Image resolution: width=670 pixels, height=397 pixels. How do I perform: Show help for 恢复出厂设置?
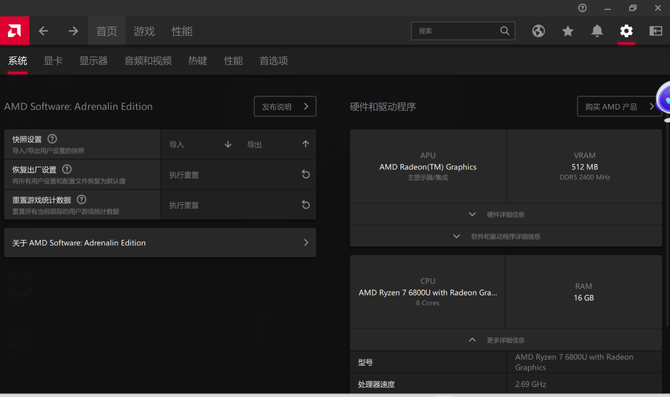67,169
